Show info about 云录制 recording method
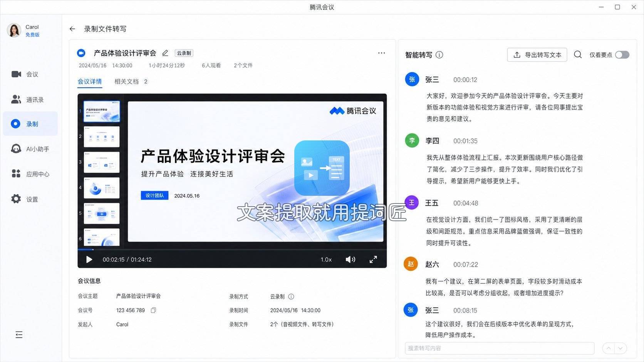644x362 pixels. [291, 297]
